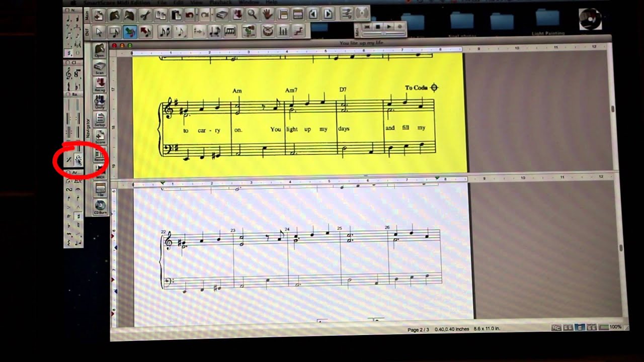644x362 pixels.
Task: Click the speaker sound-wave icon
Action: pyautogui.click(x=361, y=13)
